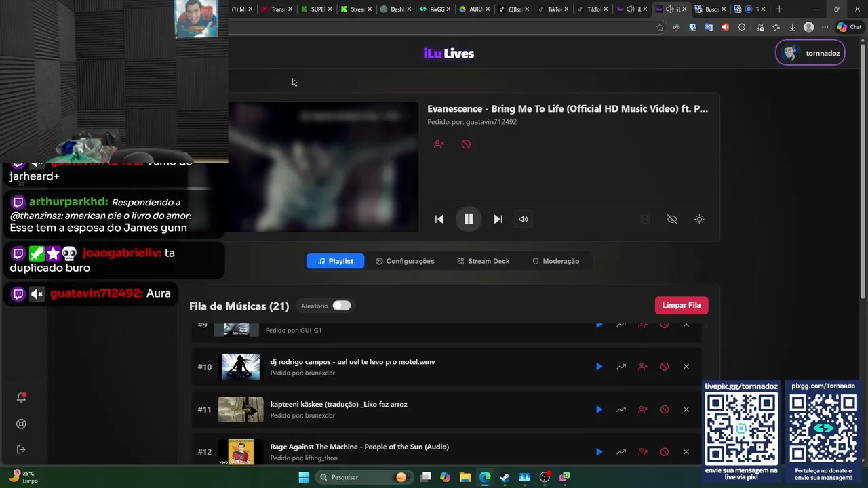
Task: Remove song #10 with the X
Action: [686, 367]
